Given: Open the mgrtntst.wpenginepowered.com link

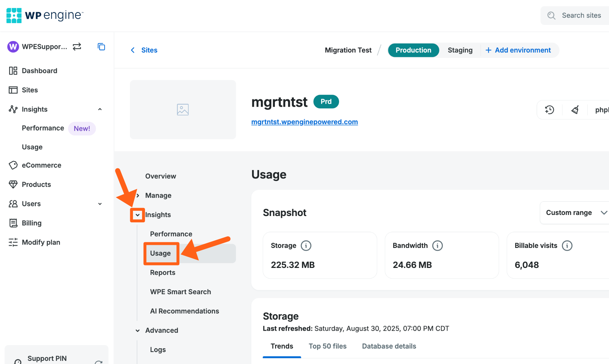Looking at the screenshot, I should pyautogui.click(x=304, y=122).
